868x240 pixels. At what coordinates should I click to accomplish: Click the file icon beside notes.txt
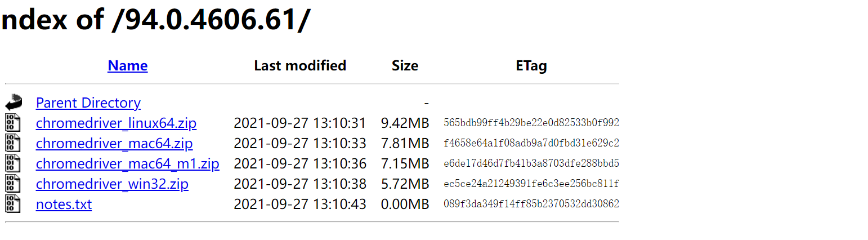click(x=13, y=204)
